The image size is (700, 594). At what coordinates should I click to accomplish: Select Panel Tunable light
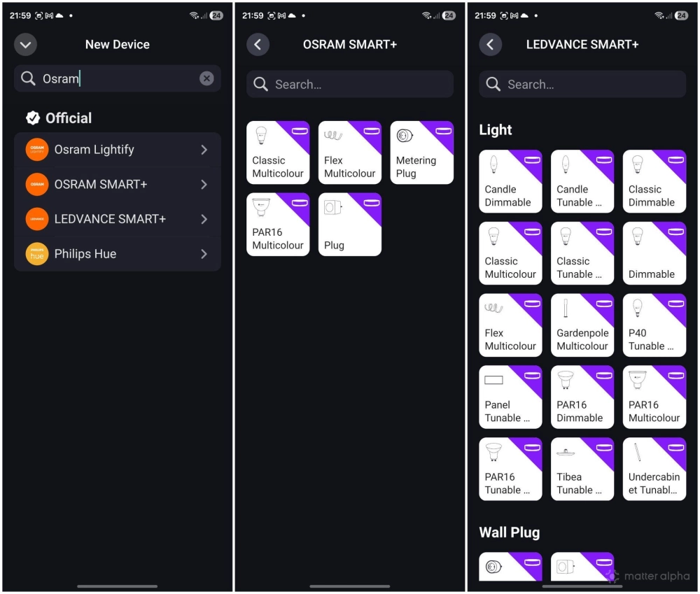511,397
